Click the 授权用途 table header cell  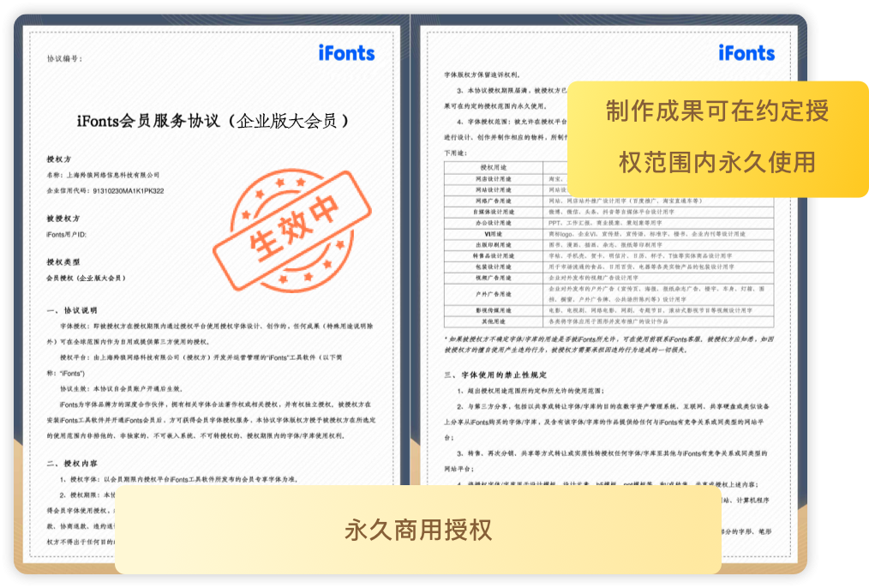tap(494, 167)
